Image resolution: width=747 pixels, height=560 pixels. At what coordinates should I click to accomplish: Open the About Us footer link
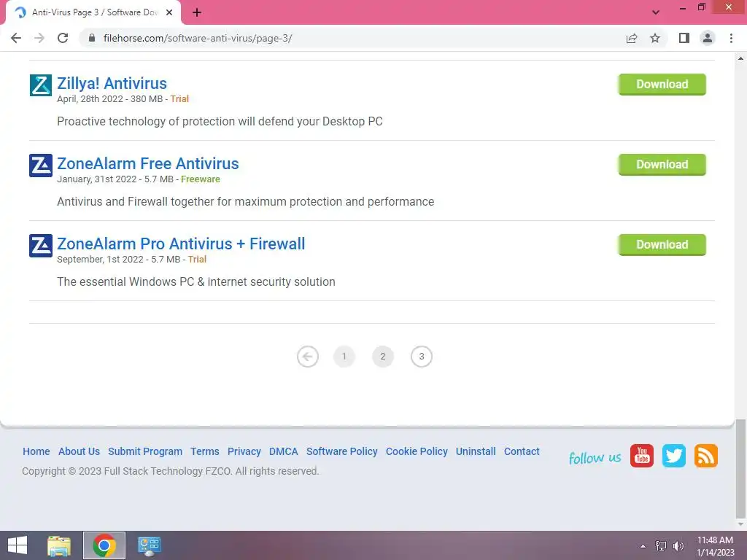[x=79, y=451]
